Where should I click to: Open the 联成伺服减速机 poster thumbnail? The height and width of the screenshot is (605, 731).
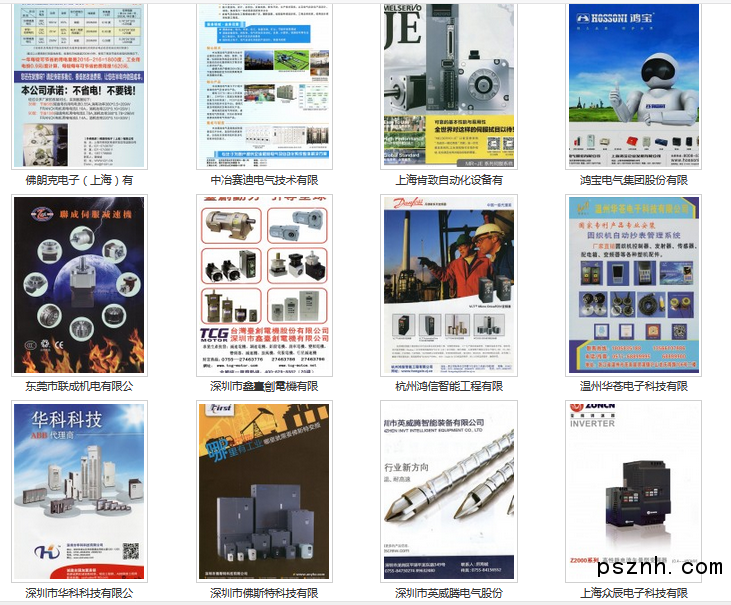pos(79,286)
